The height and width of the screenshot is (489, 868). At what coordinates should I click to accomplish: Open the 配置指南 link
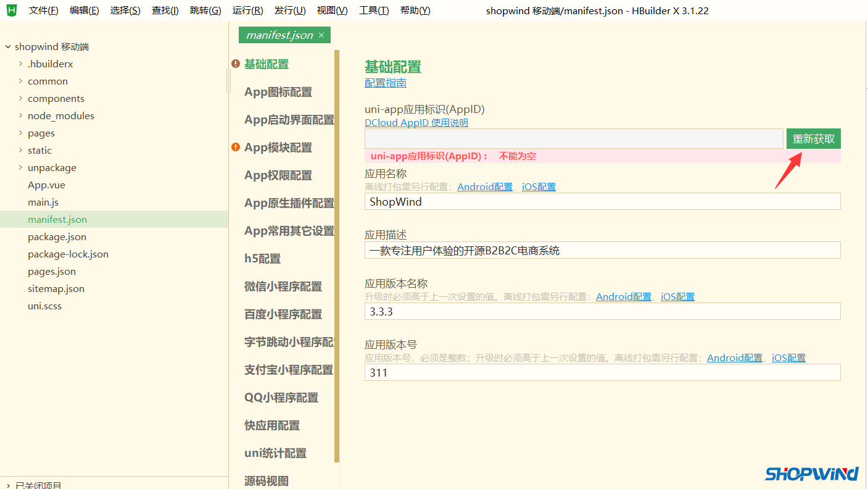click(x=386, y=83)
